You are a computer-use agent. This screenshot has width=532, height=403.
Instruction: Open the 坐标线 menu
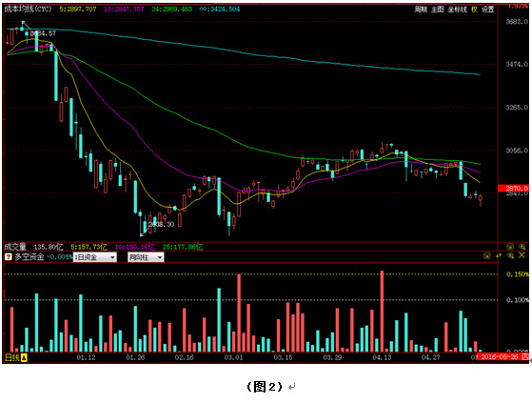point(458,10)
